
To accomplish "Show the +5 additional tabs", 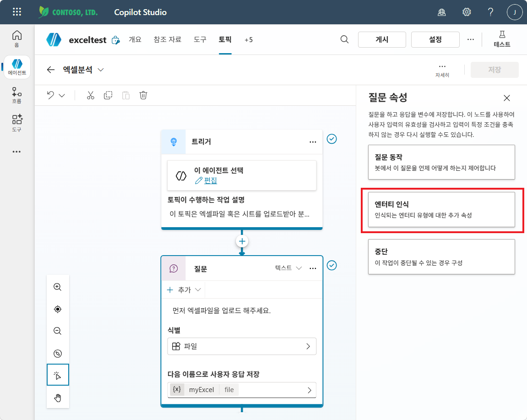I will click(x=248, y=40).
